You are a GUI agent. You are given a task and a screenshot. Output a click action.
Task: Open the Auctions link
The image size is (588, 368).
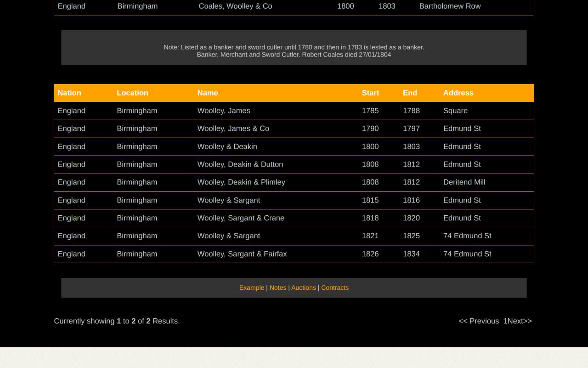(x=304, y=287)
